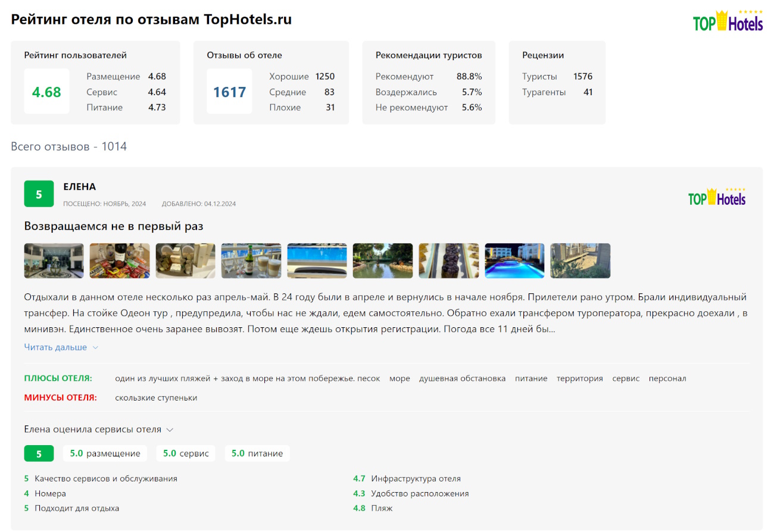The width and height of the screenshot is (774, 532).
Task: Click the МИНУСЫ ОТЕЛЯ label
Action: point(60,398)
